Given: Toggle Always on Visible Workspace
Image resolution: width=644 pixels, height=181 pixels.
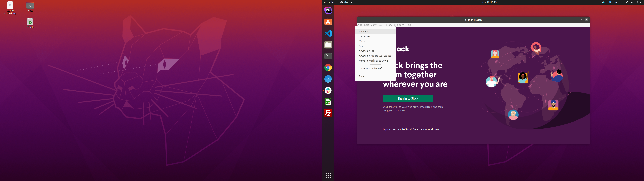Looking at the screenshot, I should (375, 56).
